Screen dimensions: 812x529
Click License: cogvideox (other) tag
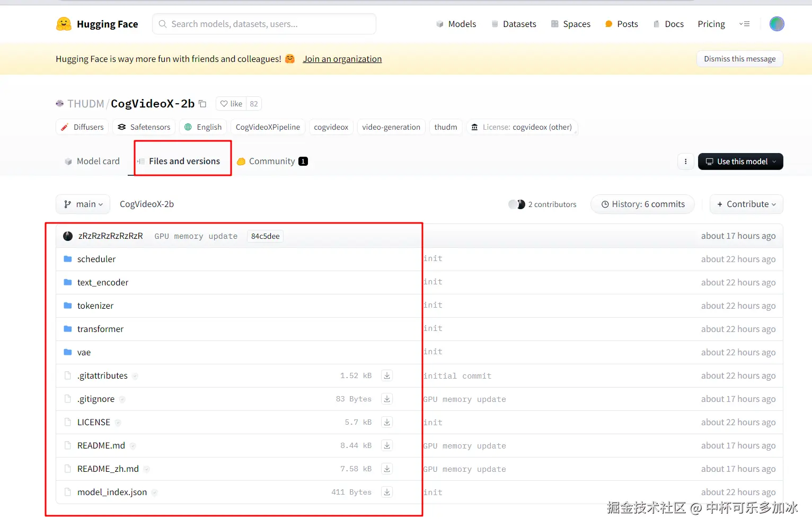pos(522,127)
